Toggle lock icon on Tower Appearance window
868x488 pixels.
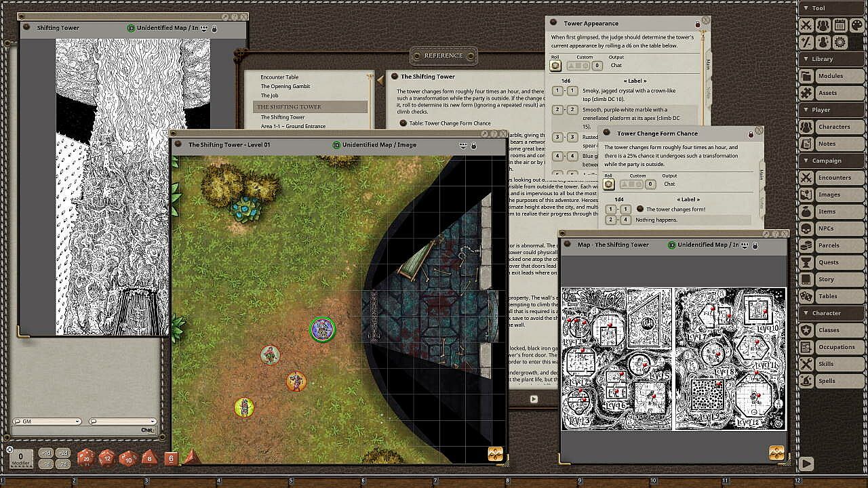[x=697, y=24]
